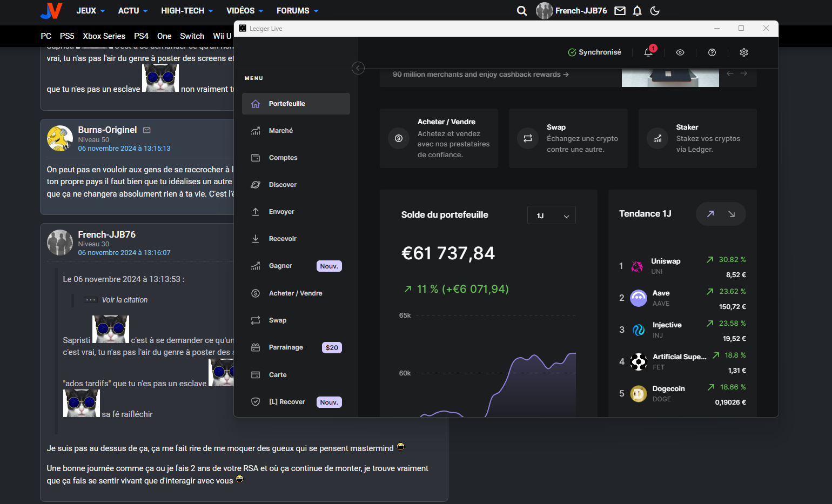832x504 pixels.
Task: Open the Gagner sidebar entry
Action: point(296,266)
